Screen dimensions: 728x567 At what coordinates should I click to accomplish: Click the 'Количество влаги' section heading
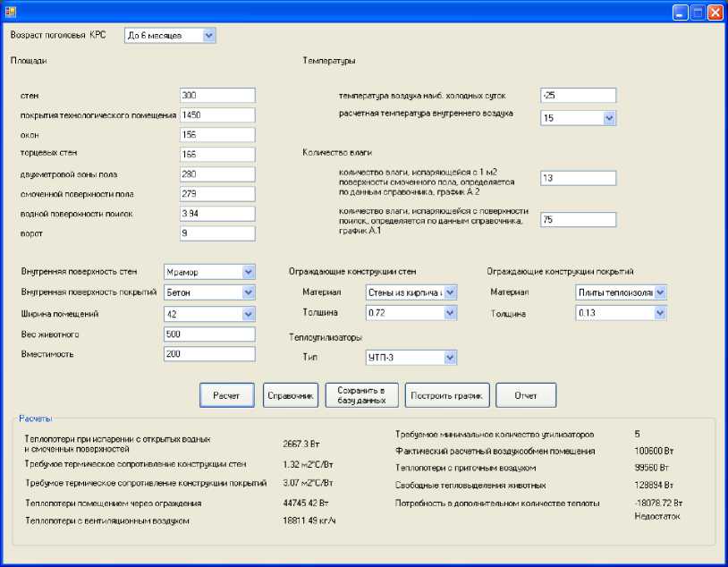coord(337,152)
